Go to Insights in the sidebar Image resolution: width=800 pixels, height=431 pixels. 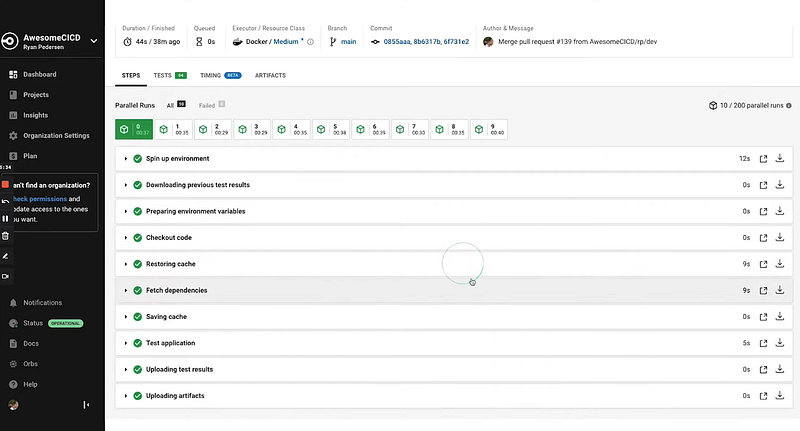(29, 115)
